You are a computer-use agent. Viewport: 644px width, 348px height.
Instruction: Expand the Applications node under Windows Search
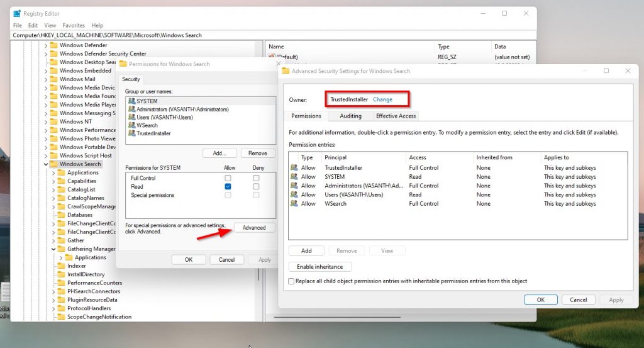pyautogui.click(x=53, y=173)
